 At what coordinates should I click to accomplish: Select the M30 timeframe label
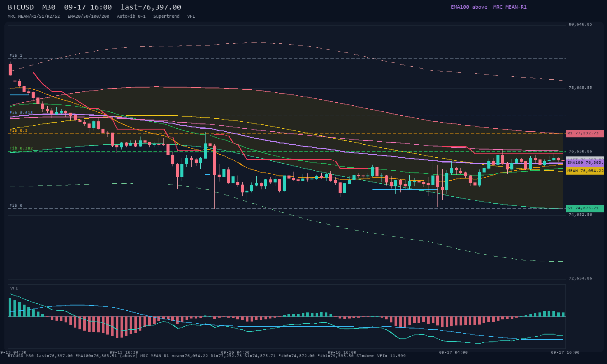click(x=49, y=7)
